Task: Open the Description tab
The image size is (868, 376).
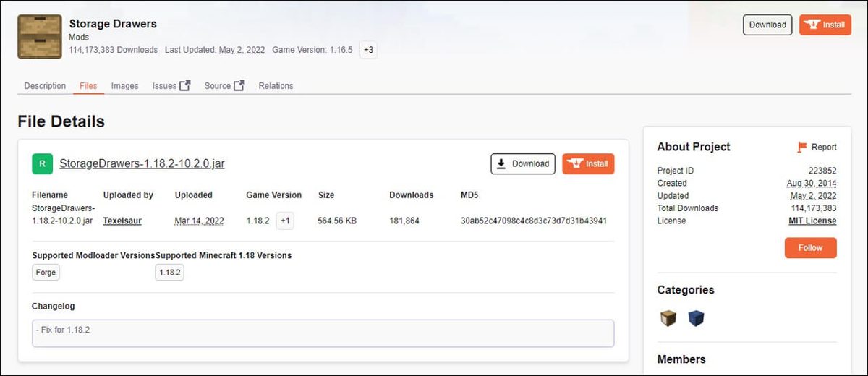Action: coord(45,85)
